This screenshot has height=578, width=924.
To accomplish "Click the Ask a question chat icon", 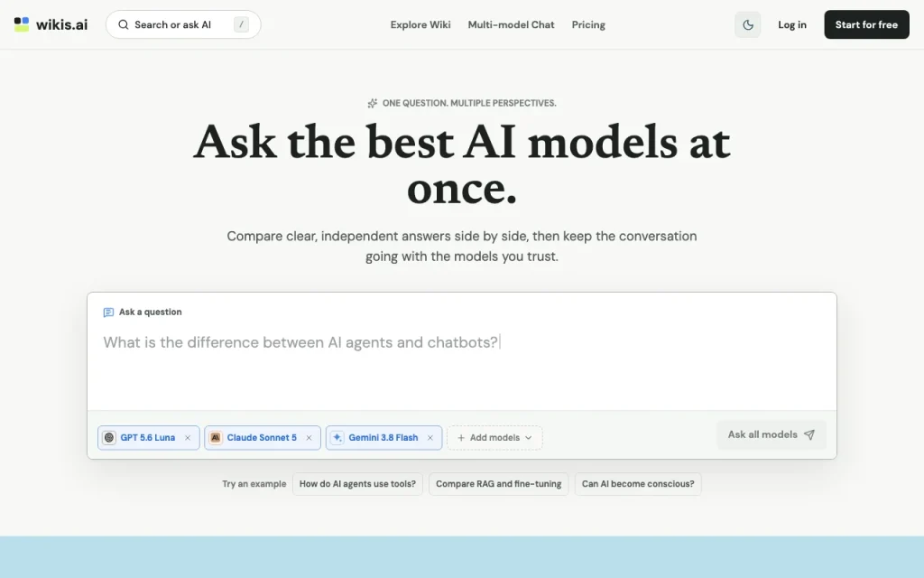I will coord(108,312).
